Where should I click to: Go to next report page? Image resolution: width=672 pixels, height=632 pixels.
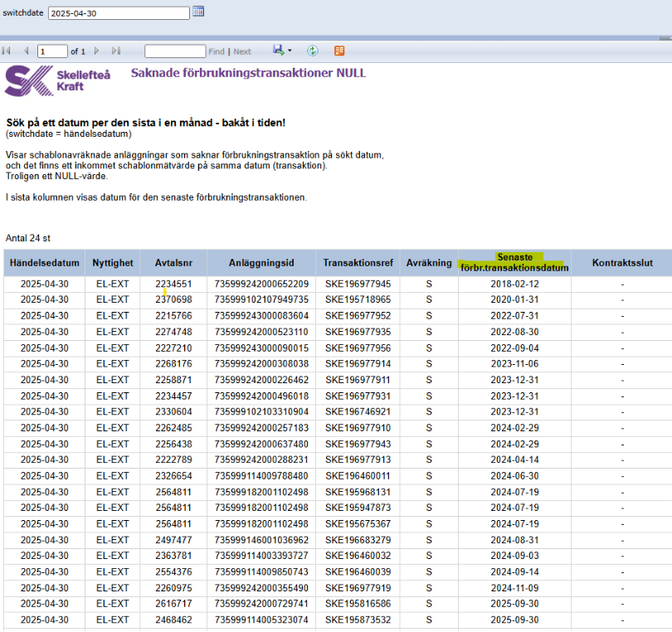click(x=97, y=51)
